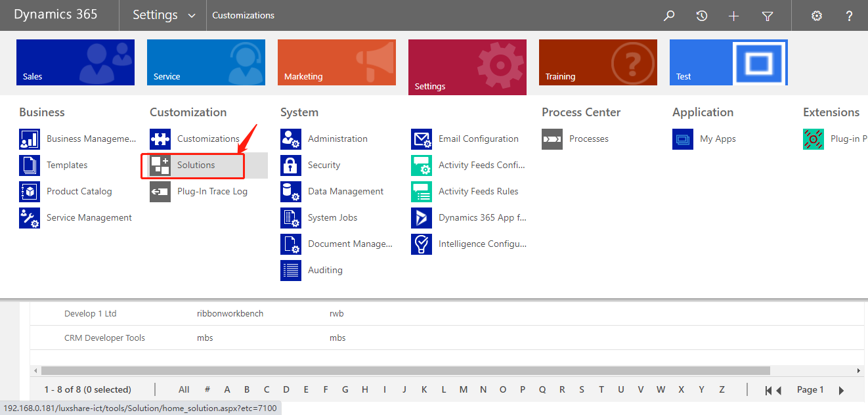Viewport: 868px width, 415px height.
Task: Open Data Management
Action: point(345,191)
